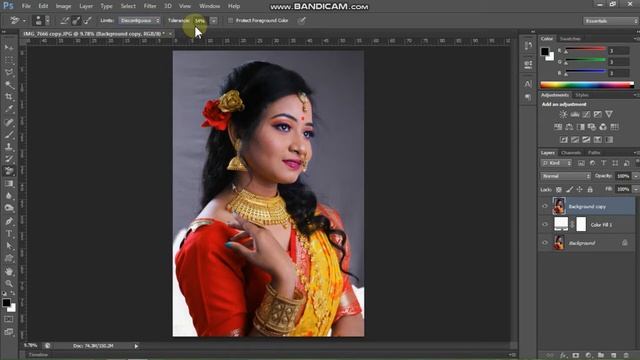This screenshot has width=640, height=360.
Task: Open the Character panel icon
Action: pos(528,84)
